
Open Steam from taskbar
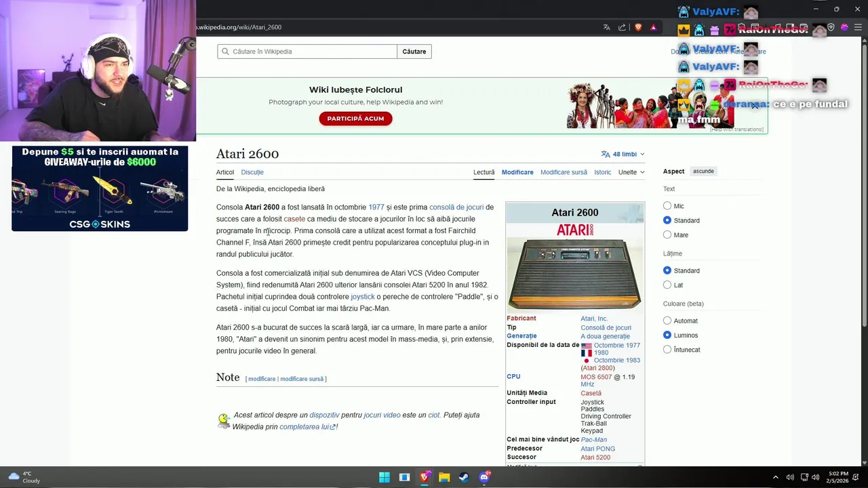(464, 477)
